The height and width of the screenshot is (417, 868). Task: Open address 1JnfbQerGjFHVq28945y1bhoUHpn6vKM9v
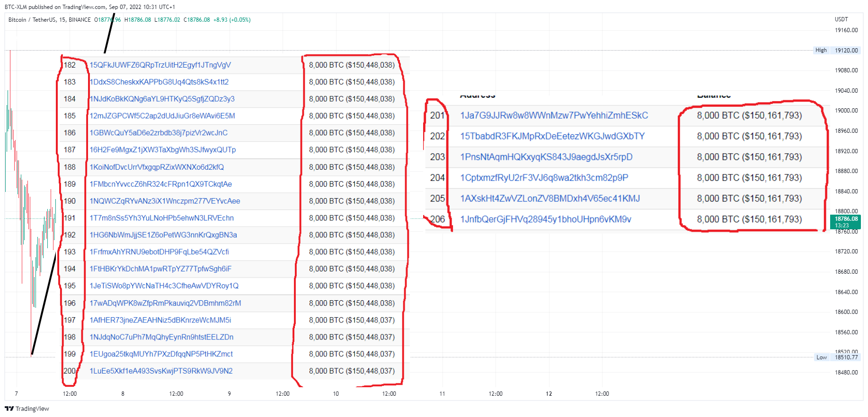point(546,219)
